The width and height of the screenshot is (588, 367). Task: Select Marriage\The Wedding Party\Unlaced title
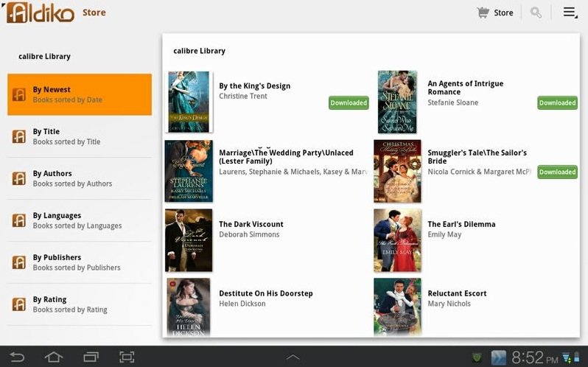click(286, 157)
